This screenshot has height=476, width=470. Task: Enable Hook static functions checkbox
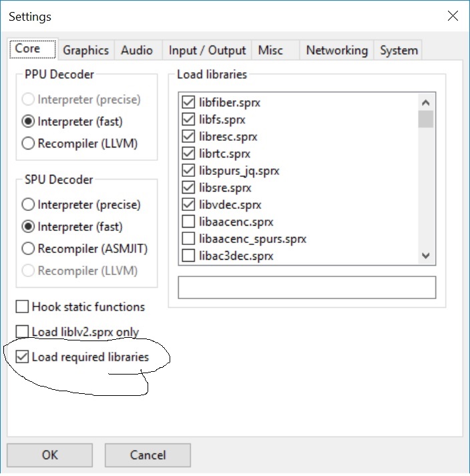pyautogui.click(x=22, y=307)
